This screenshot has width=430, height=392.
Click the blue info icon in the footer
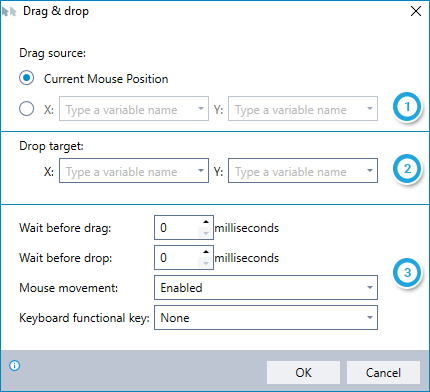tap(15, 366)
